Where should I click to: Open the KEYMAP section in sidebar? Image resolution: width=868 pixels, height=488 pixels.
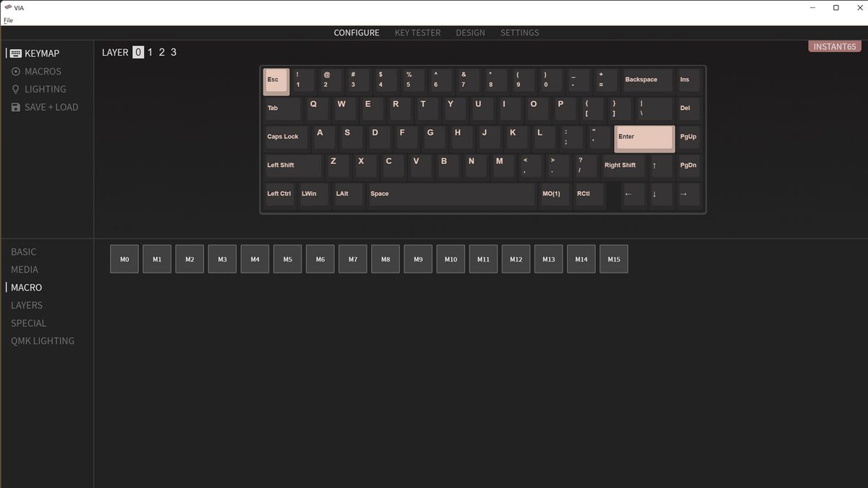(x=35, y=53)
